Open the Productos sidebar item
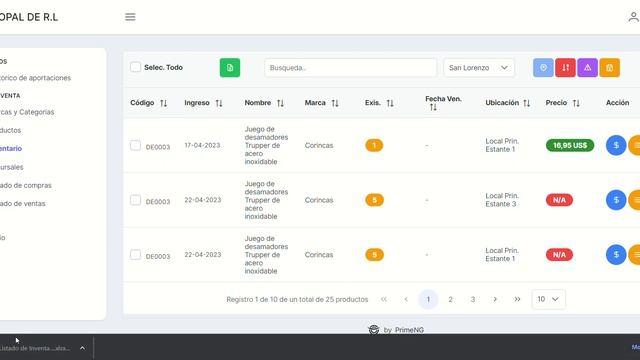The image size is (640, 360). click(10, 130)
